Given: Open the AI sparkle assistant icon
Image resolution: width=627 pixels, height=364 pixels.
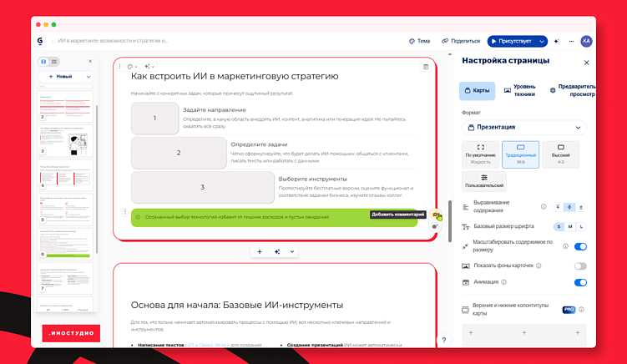Looking at the screenshot, I should 557,41.
